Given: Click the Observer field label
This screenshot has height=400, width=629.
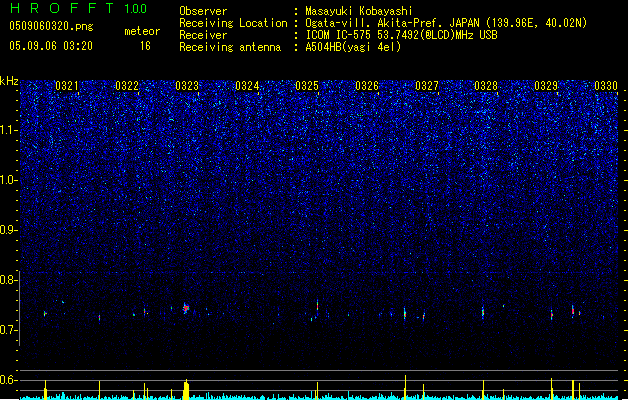Looking at the screenshot, I should coord(203,11).
